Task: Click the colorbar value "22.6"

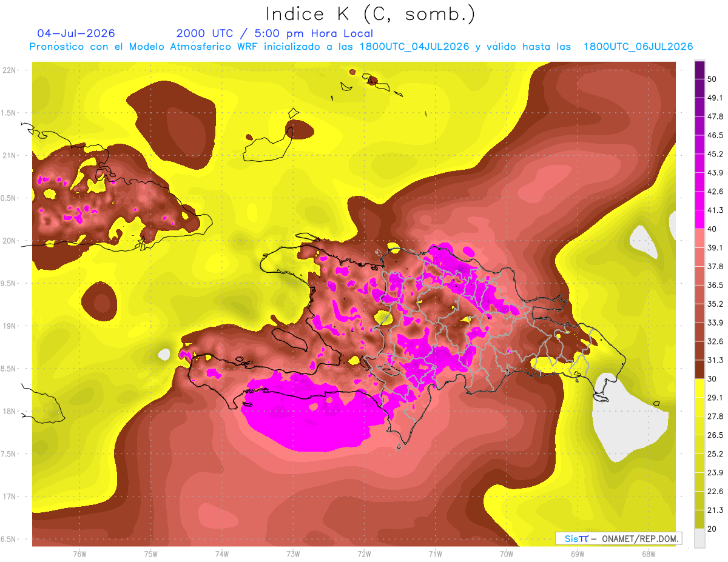Action: [x=716, y=492]
